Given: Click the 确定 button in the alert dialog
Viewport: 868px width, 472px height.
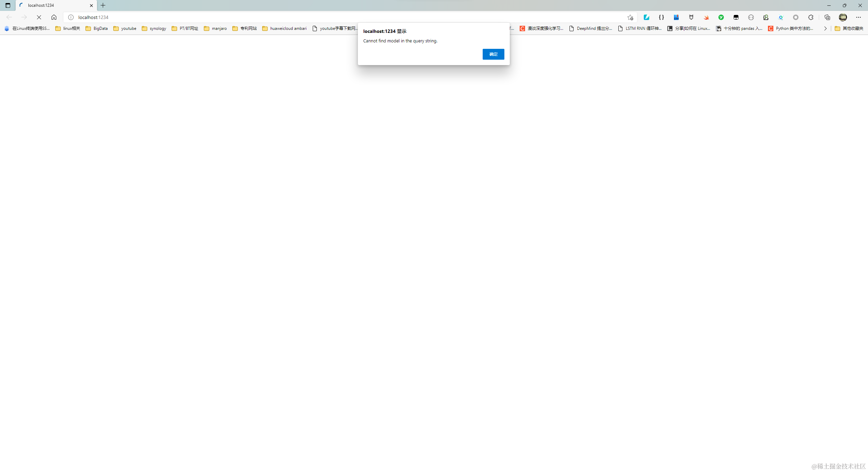Looking at the screenshot, I should pos(493,54).
